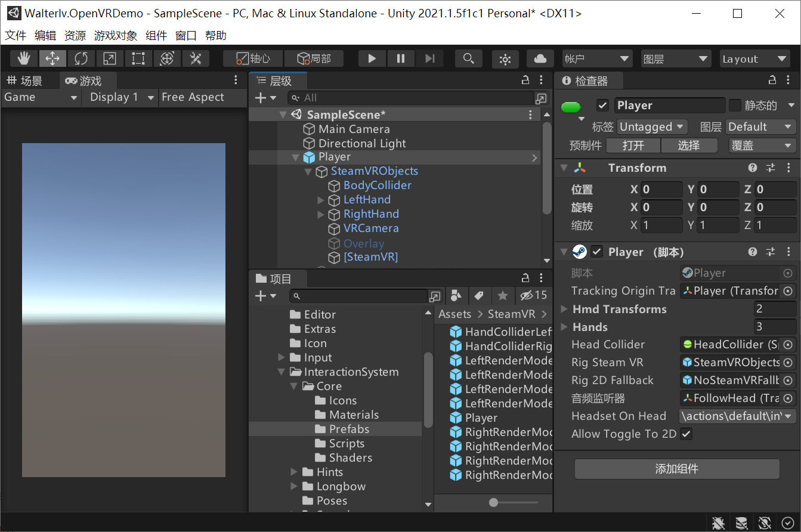Toggle Player active checkbox in Inspector
This screenshot has width=801, height=532.
click(x=602, y=106)
